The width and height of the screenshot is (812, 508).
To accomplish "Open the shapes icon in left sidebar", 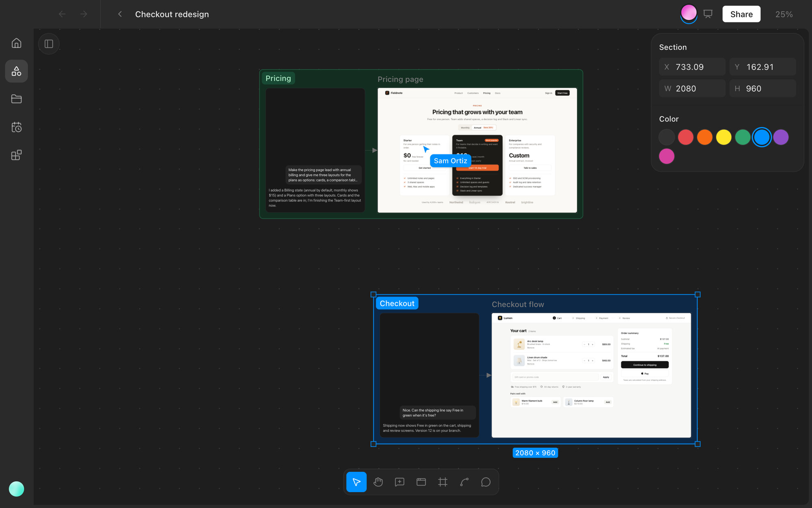I will (16, 71).
